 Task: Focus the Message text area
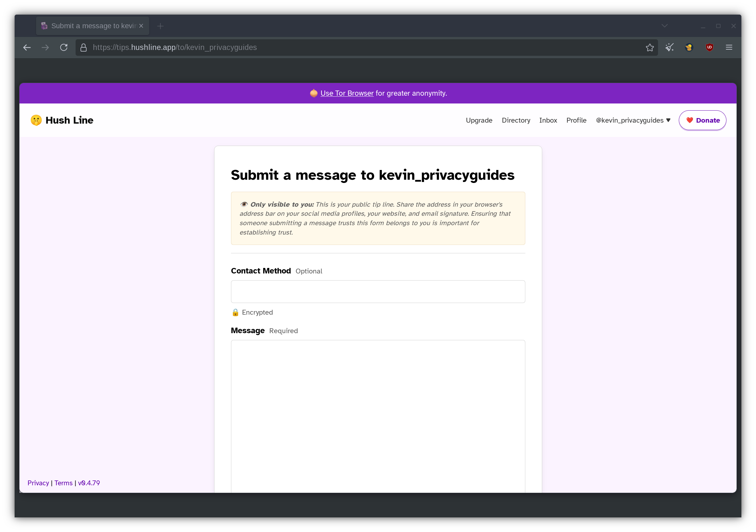coord(378,415)
